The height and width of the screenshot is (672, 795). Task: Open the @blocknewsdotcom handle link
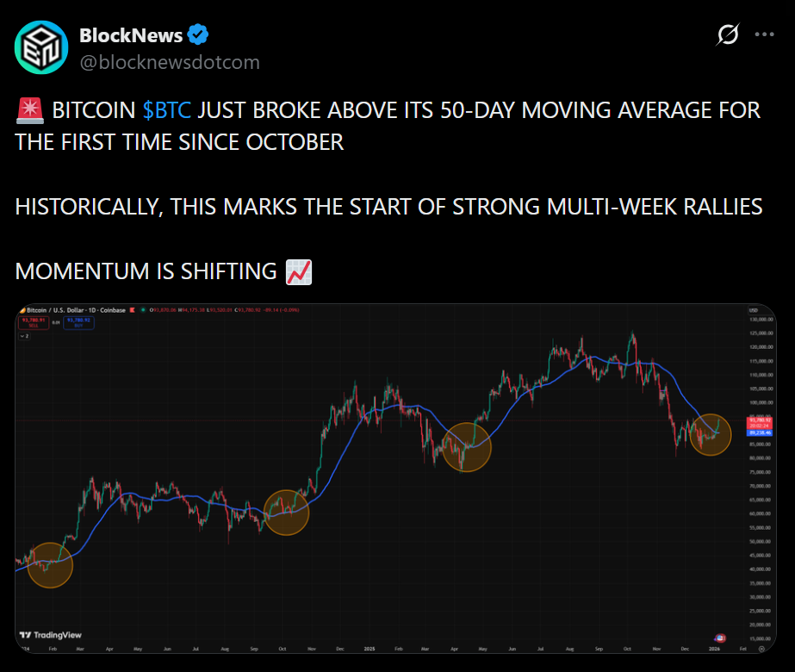pyautogui.click(x=169, y=62)
